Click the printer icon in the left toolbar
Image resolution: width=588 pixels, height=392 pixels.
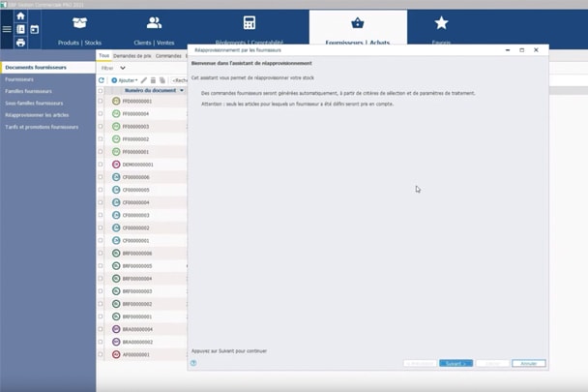(20, 43)
